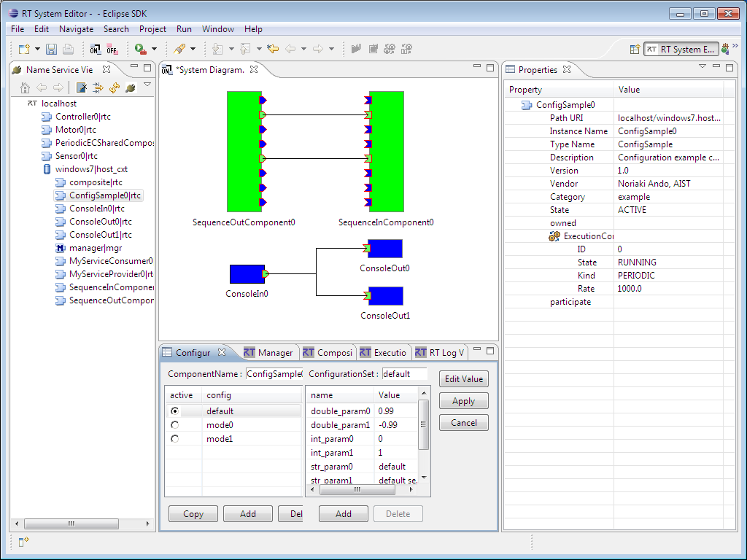The width and height of the screenshot is (747, 560).
Task: Open the Run external tools dropdown arrow
Action: (154, 49)
